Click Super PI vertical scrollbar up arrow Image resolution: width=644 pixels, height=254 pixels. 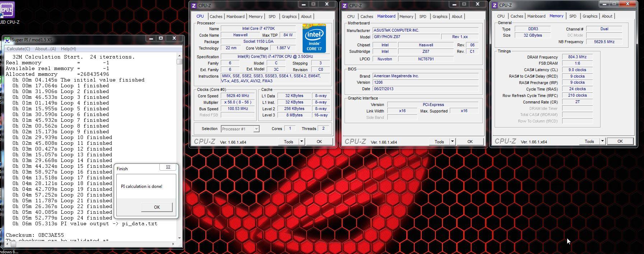tap(179, 56)
